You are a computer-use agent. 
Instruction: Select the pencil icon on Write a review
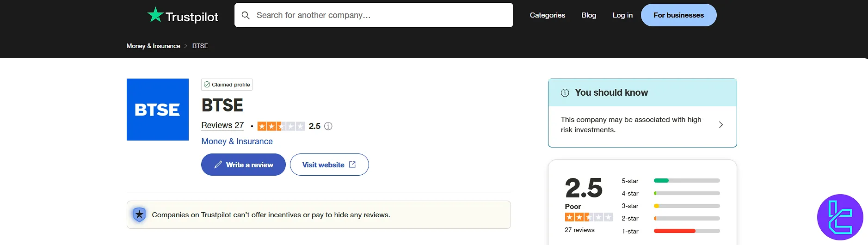pyautogui.click(x=218, y=165)
